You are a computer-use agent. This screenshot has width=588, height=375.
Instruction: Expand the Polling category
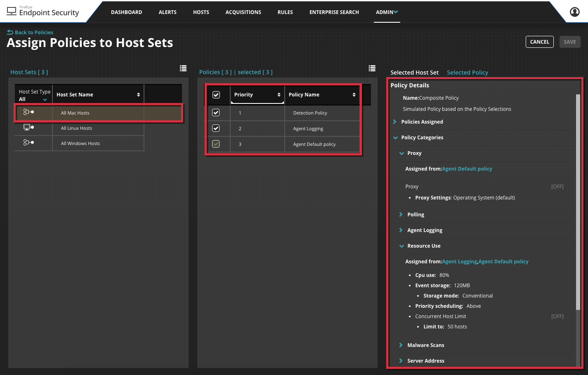(x=401, y=215)
